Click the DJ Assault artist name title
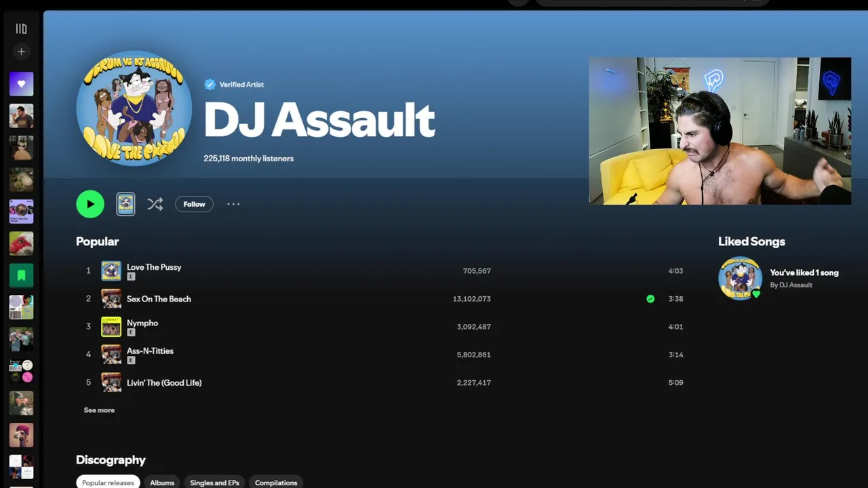 [319, 121]
